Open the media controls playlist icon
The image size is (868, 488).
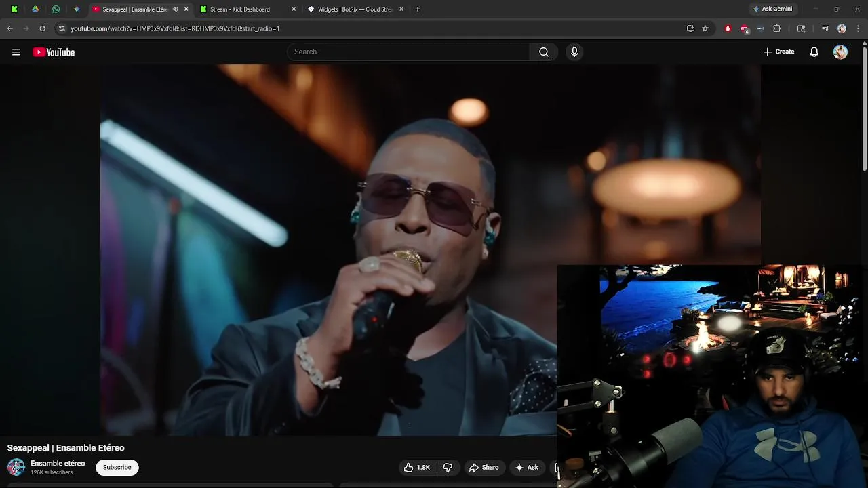825,28
